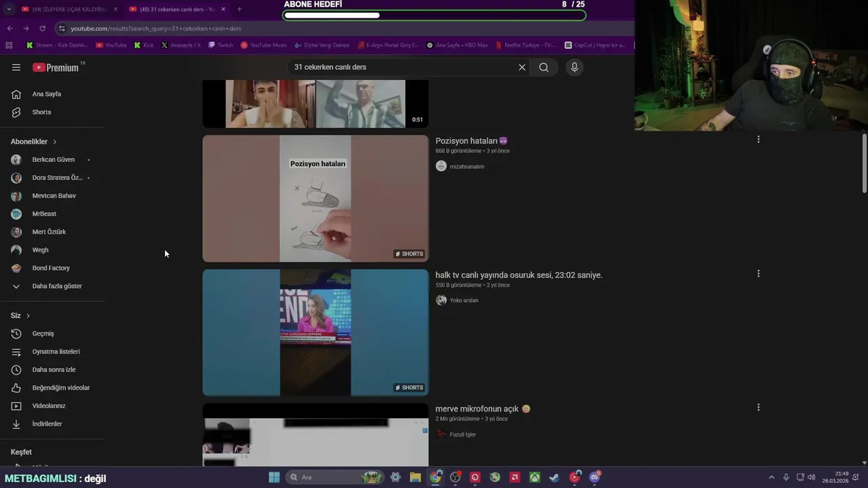
Task: Show hidden system tray icons
Action: tap(771, 477)
